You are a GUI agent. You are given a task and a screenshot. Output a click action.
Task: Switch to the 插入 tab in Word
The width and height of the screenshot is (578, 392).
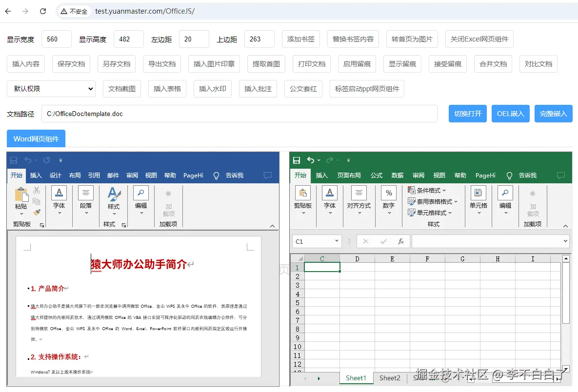coord(36,175)
